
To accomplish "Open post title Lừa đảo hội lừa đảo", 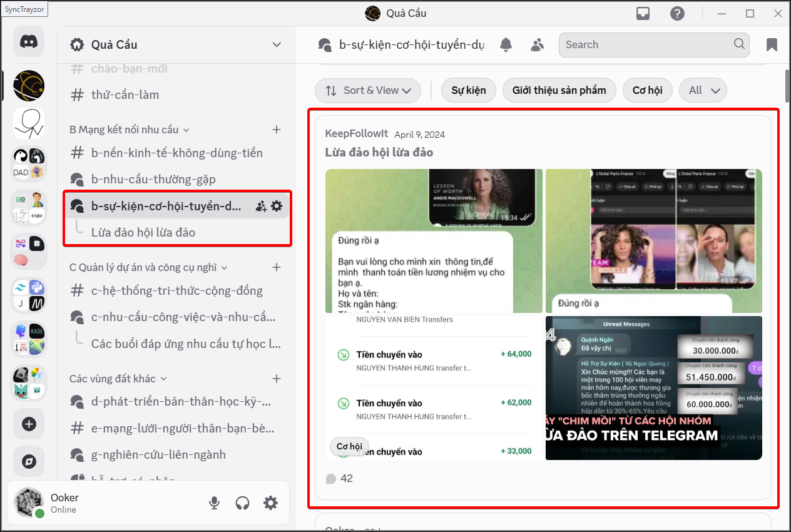I will pyautogui.click(x=379, y=152).
